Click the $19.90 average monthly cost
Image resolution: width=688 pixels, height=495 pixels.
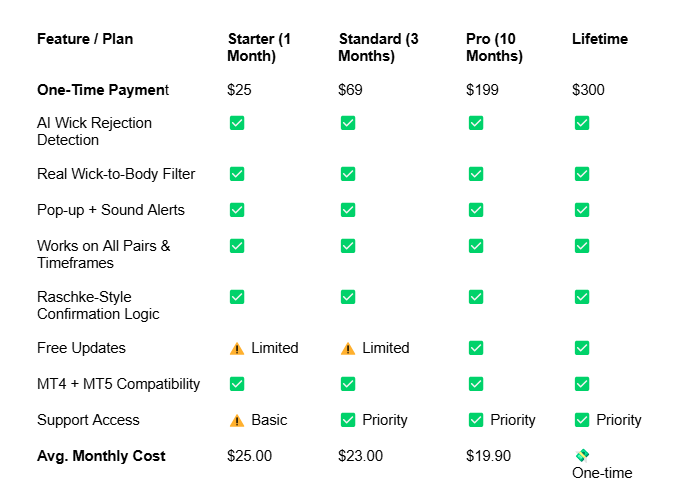488,456
